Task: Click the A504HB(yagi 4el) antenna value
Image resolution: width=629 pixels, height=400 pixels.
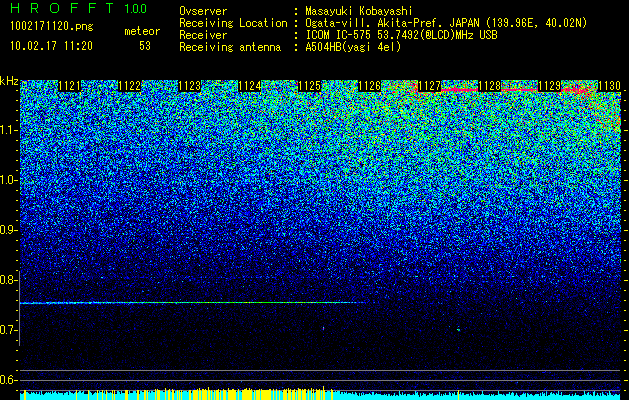Action: click(353, 47)
